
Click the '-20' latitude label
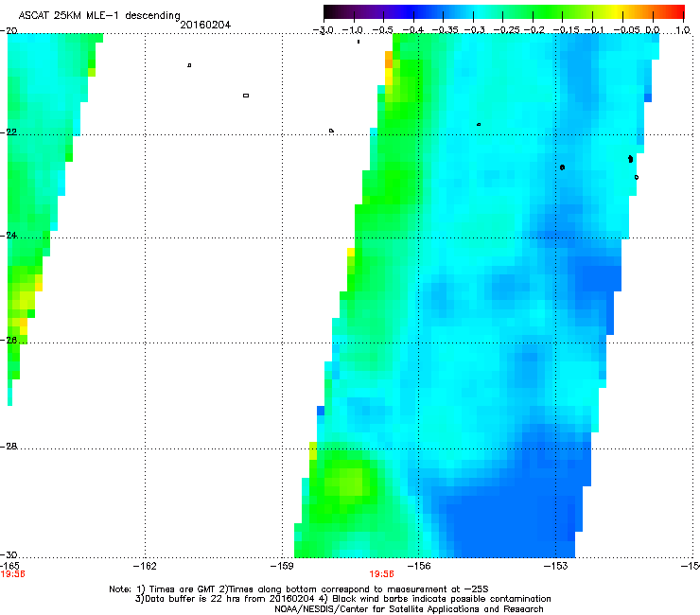pyautogui.click(x=9, y=30)
